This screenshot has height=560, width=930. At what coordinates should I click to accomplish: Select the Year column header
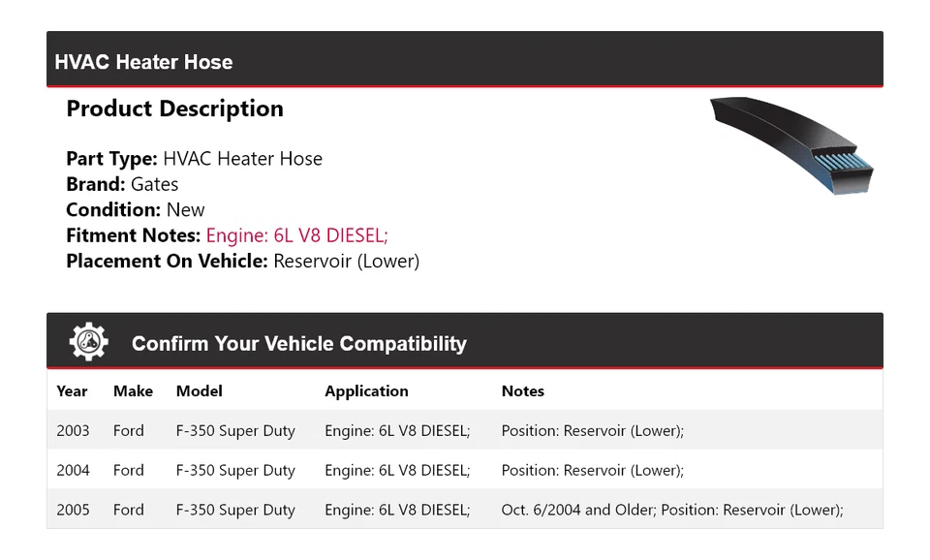click(x=72, y=391)
